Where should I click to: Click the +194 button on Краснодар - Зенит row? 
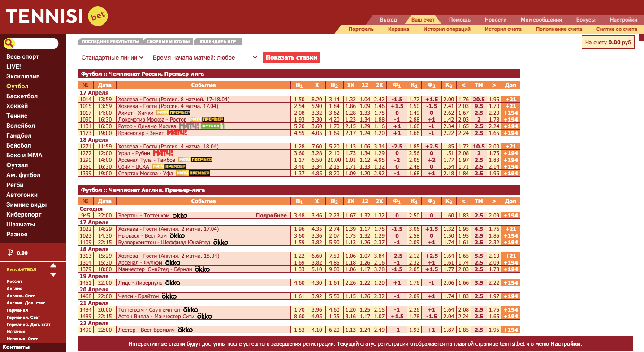coord(511,133)
